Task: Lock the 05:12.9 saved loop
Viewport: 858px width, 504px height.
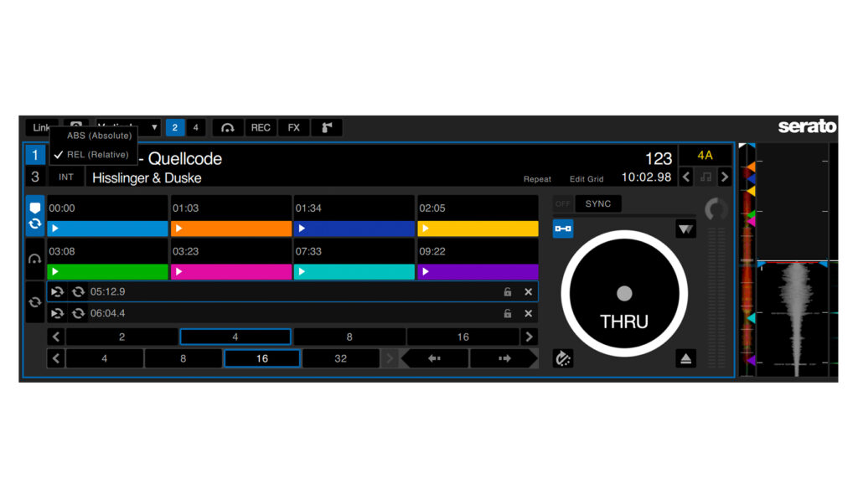Action: point(507,292)
